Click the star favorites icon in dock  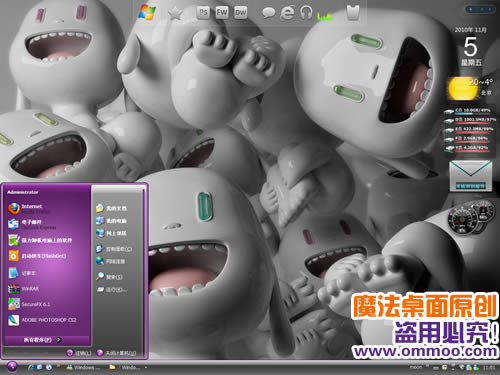click(x=175, y=13)
